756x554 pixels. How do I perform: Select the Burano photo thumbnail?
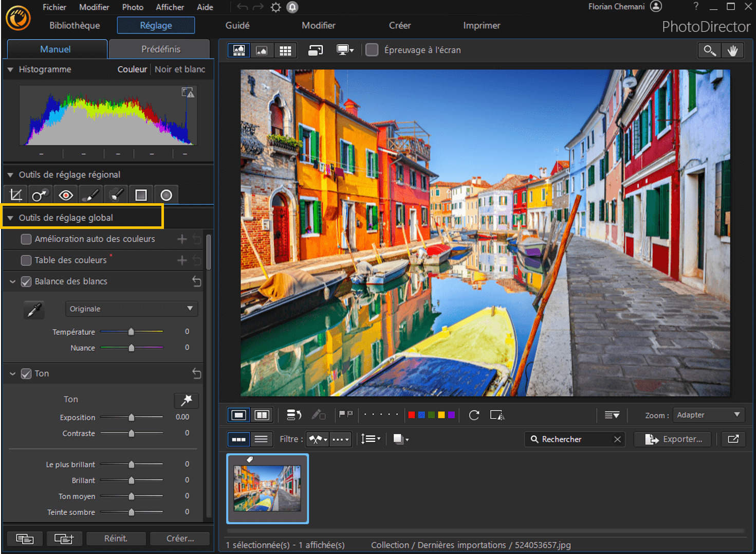coord(267,488)
